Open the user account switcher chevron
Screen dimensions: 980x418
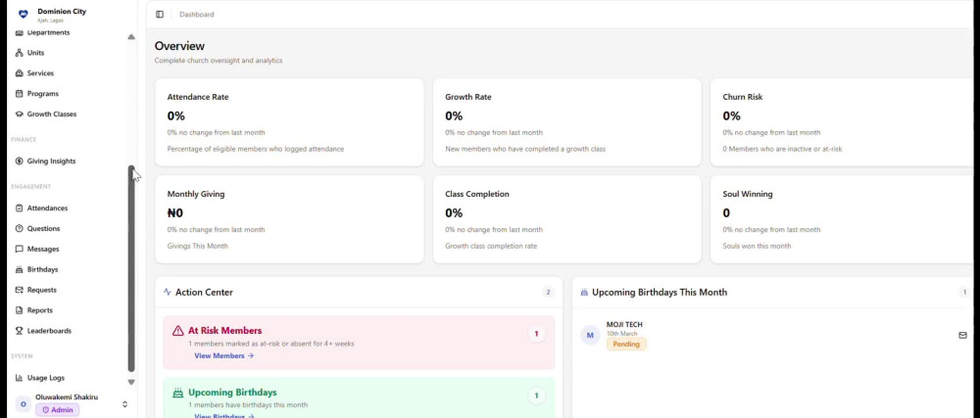coord(124,404)
